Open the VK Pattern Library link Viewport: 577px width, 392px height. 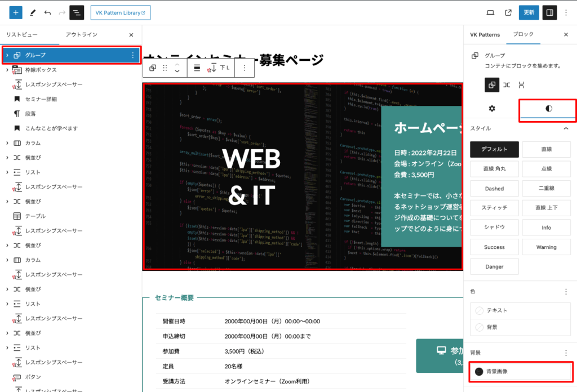click(x=120, y=12)
